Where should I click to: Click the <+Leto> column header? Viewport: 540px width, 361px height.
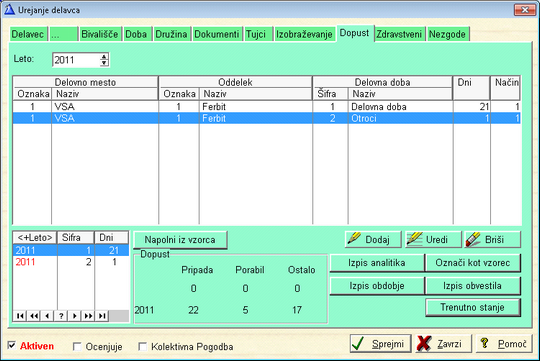35,238
